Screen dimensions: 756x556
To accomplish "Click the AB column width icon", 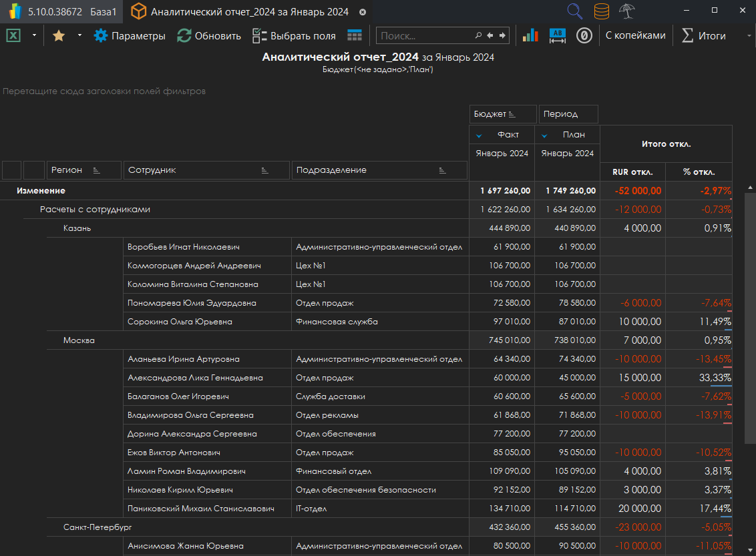I will (x=557, y=35).
